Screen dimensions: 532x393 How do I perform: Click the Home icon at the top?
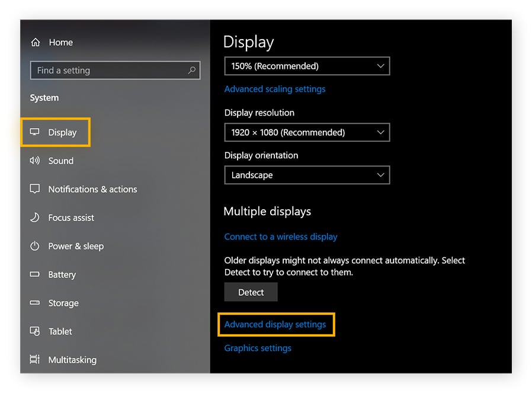click(36, 42)
